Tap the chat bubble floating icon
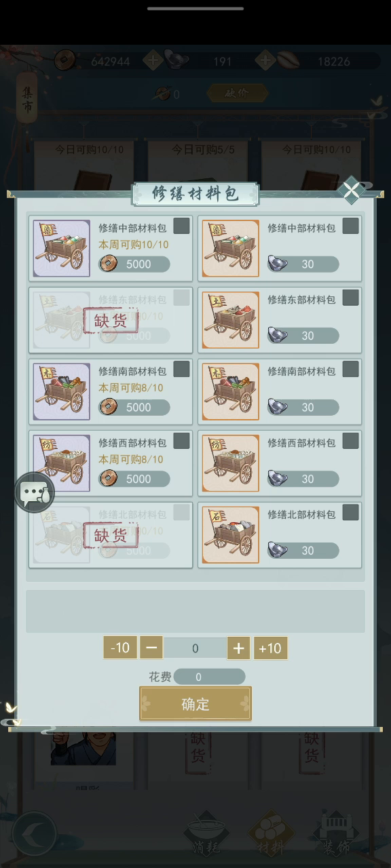391x868 pixels. point(35,492)
